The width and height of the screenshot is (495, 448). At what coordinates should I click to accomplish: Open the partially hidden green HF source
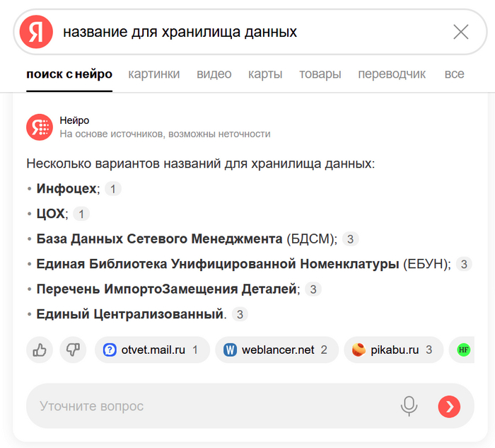463,350
